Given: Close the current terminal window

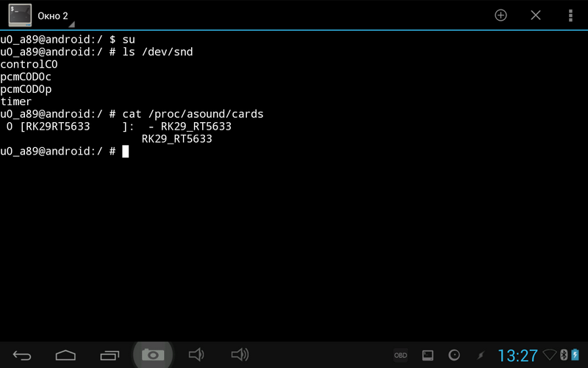Looking at the screenshot, I should (536, 15).
